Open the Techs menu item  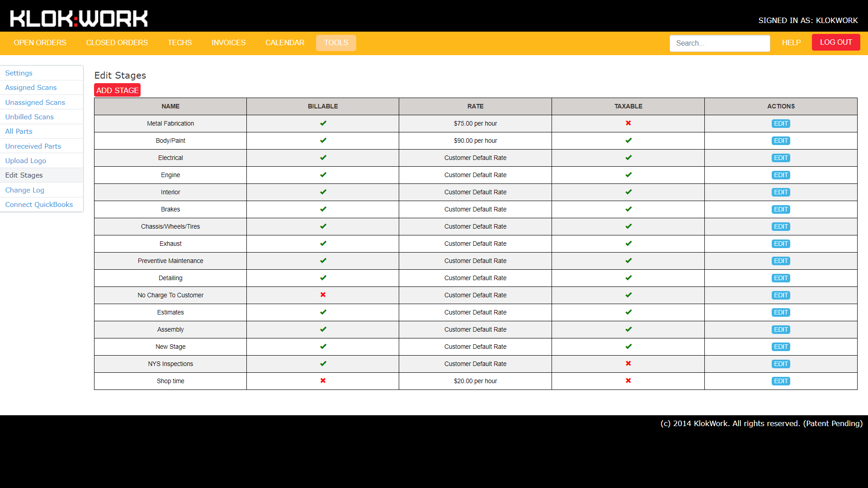(179, 42)
